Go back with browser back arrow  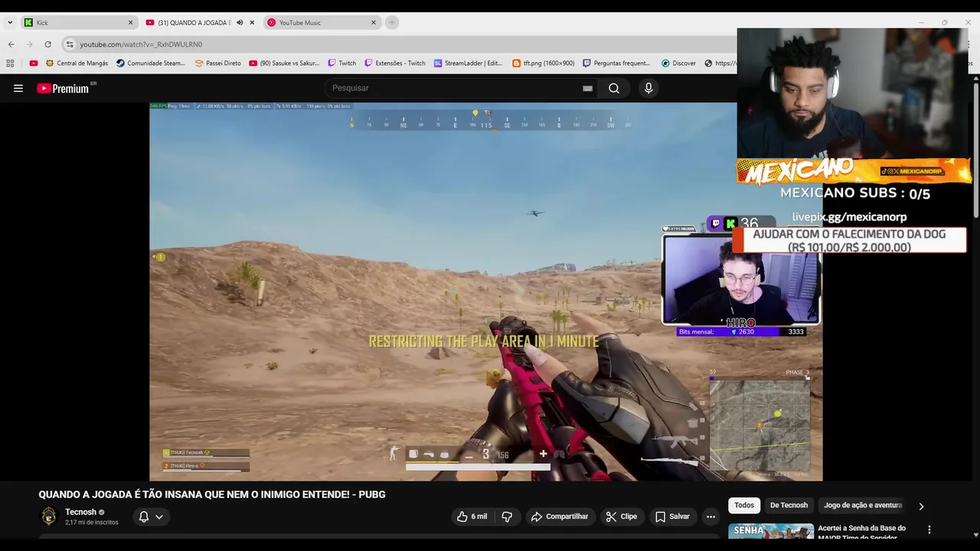[11, 44]
